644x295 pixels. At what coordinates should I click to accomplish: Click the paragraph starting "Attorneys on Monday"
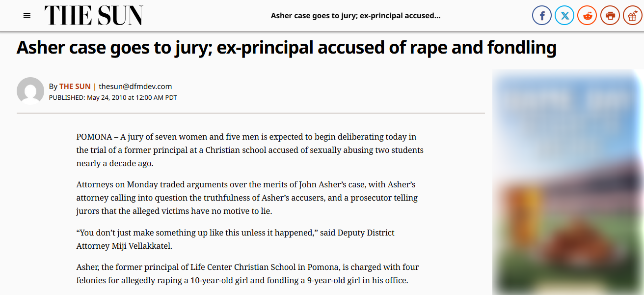pos(246,198)
